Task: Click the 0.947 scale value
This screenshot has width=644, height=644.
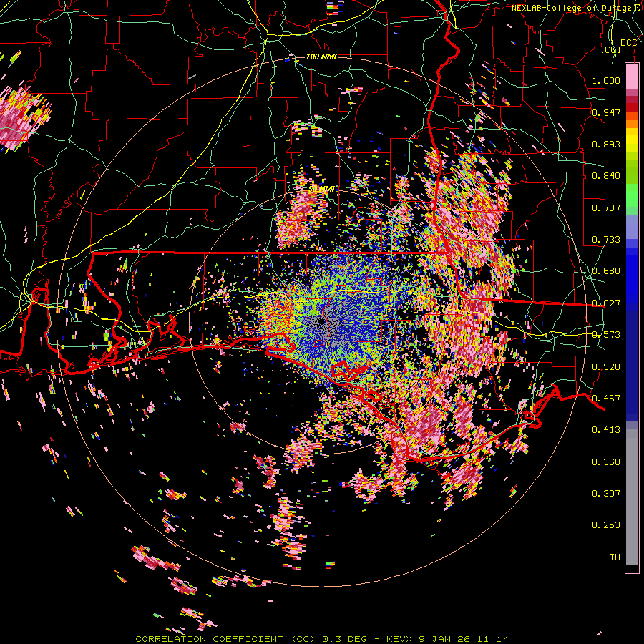Action: click(x=606, y=112)
